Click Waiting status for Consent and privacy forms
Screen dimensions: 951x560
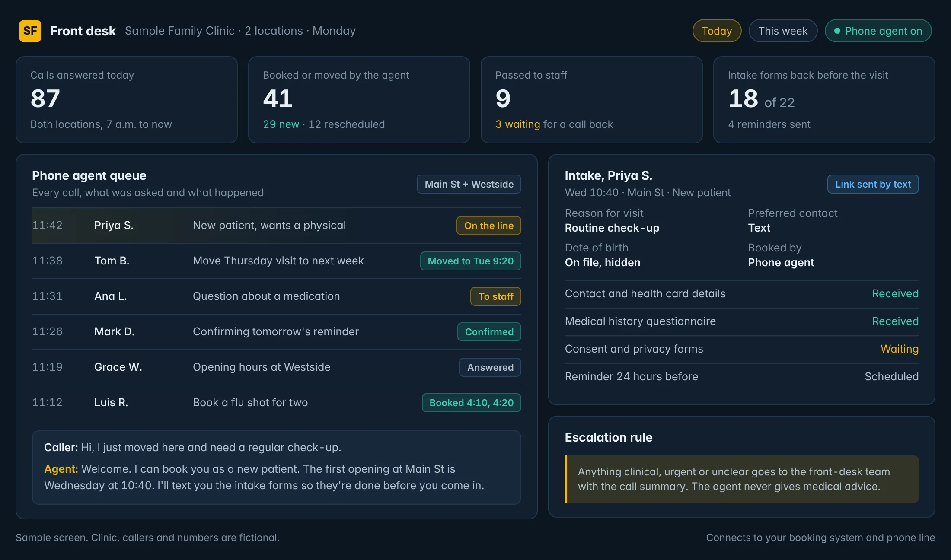[900, 349]
